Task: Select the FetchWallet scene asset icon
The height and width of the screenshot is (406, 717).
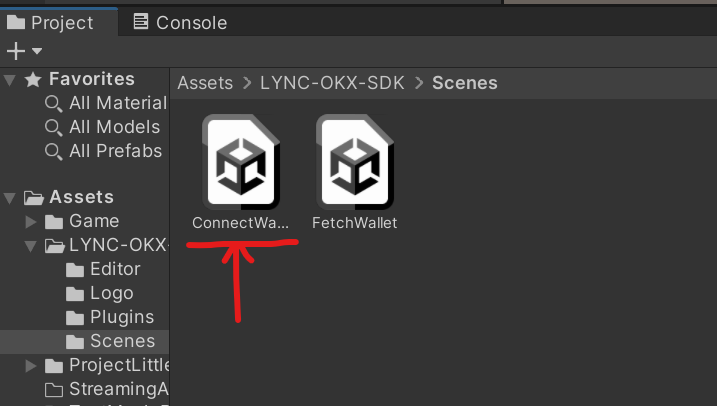Action: [355, 162]
